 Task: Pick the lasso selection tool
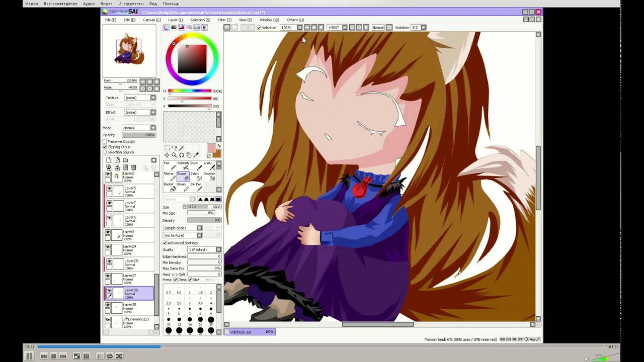coord(174,148)
